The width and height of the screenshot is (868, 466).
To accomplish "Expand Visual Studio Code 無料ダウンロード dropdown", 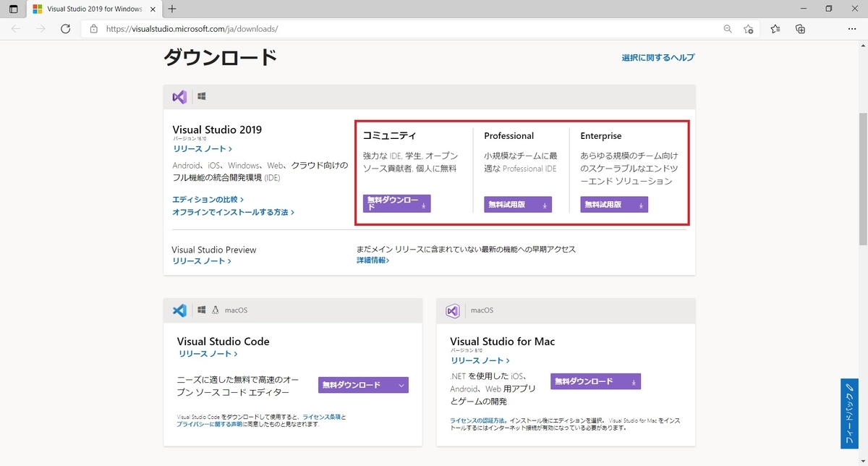I will [x=363, y=385].
